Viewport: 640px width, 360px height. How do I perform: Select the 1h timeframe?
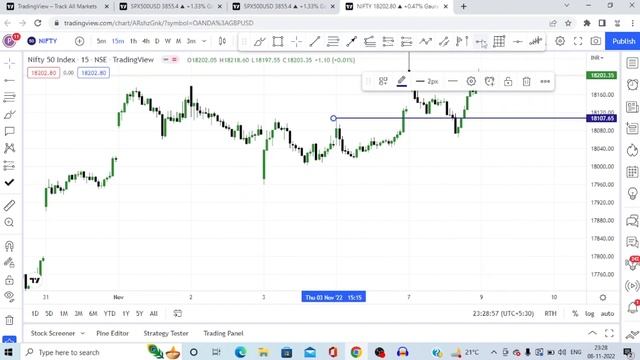[133, 41]
